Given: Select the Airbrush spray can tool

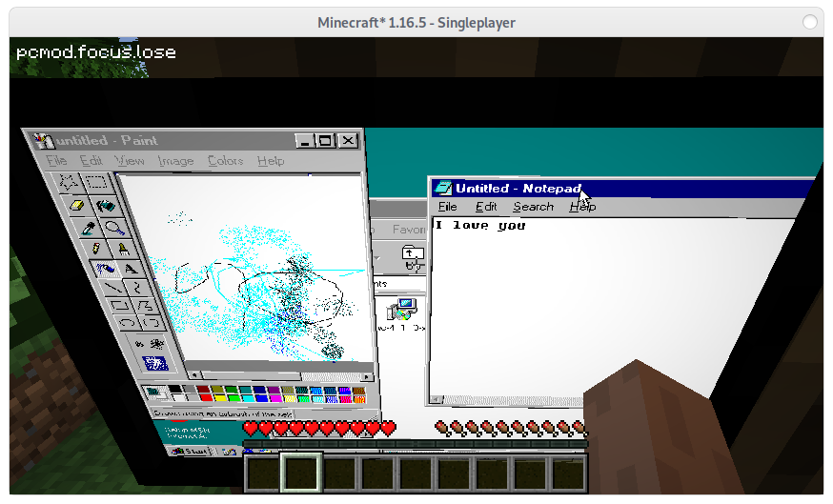Looking at the screenshot, I should point(105,269).
